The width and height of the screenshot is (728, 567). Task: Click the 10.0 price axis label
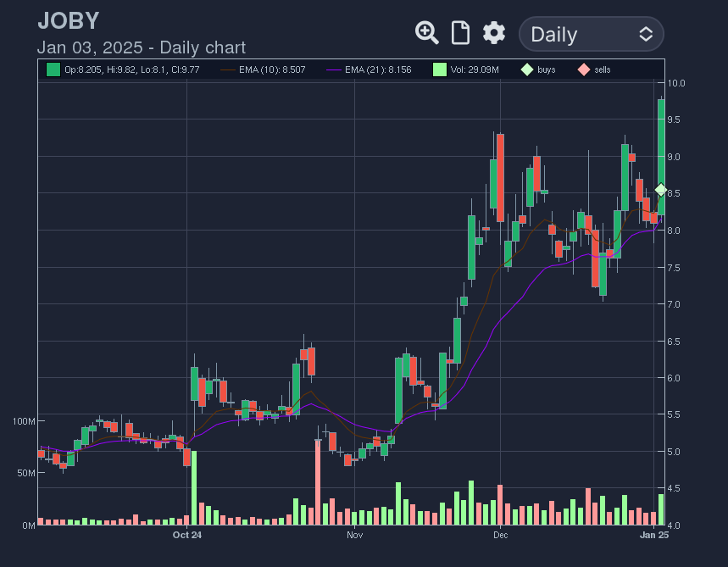click(676, 83)
